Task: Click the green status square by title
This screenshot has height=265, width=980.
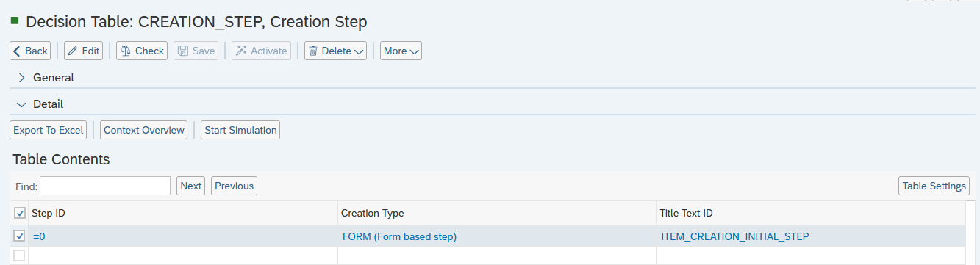Action: (x=15, y=21)
